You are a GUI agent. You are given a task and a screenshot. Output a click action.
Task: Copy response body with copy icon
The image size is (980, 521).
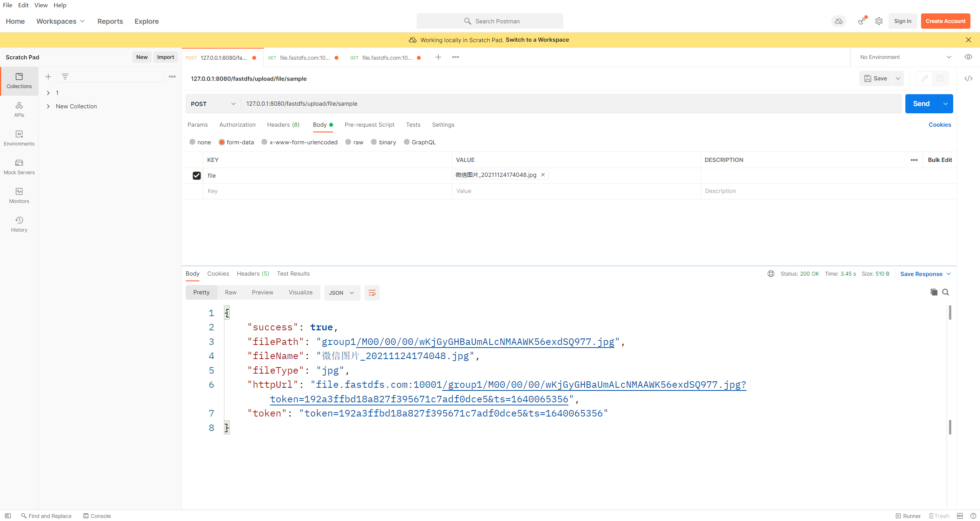(x=934, y=292)
